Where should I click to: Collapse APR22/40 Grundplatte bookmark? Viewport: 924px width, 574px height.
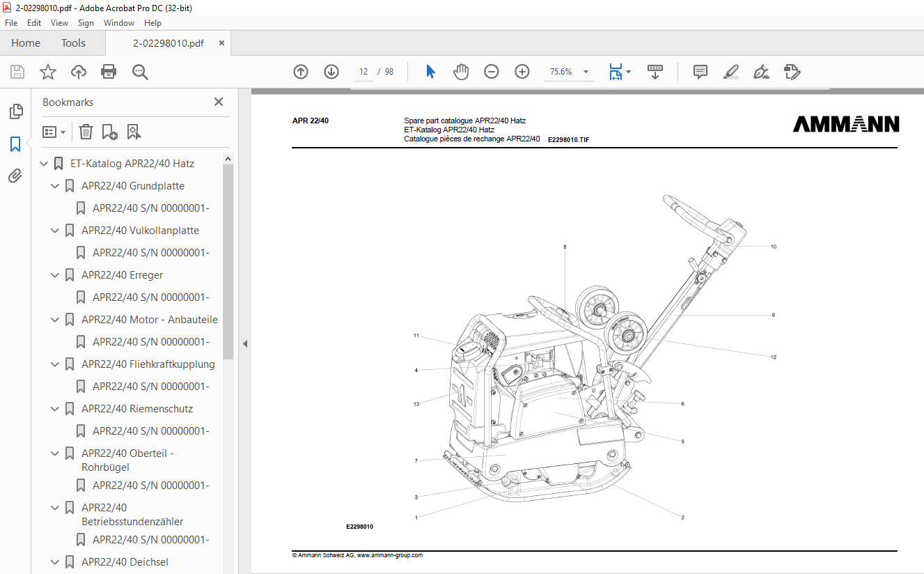55,187
